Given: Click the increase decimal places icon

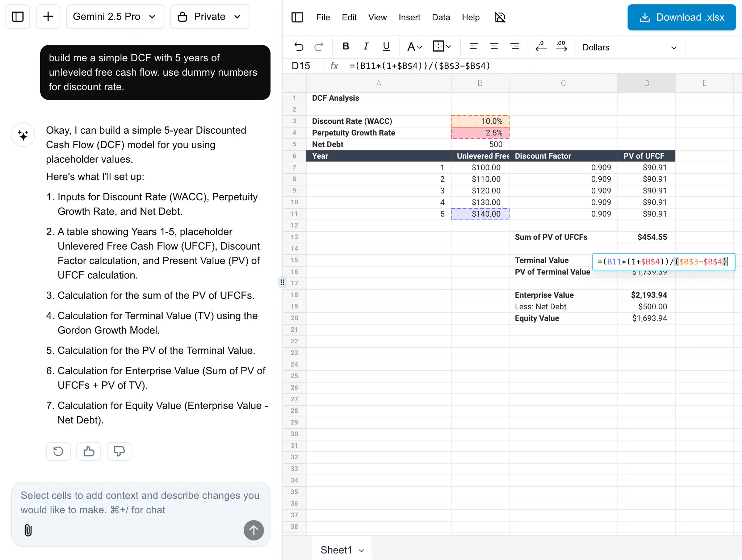Looking at the screenshot, I should point(561,46).
